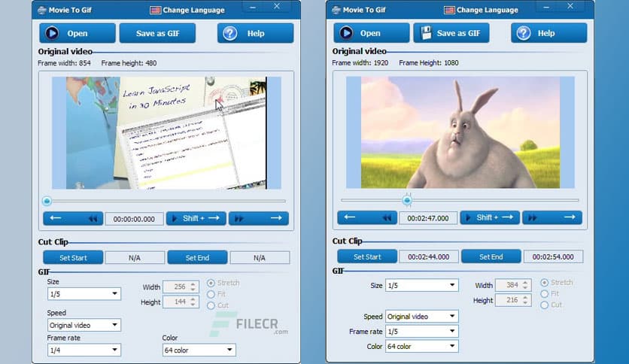629x364 pixels.
Task: Click rabbit video preview in right window
Action: pyautogui.click(x=460, y=132)
